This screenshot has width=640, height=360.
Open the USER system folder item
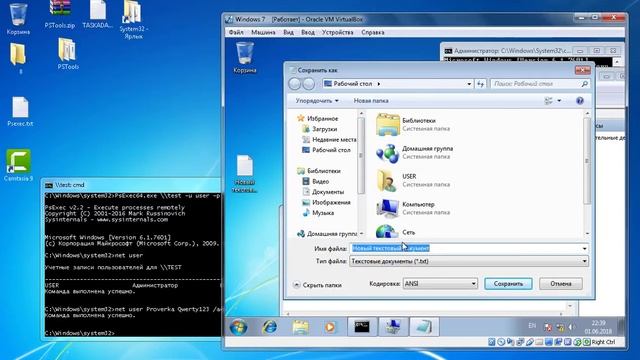(412, 180)
